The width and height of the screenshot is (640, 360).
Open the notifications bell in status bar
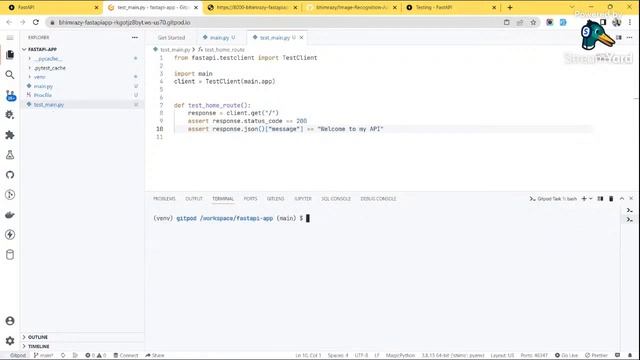pyautogui.click(x=630, y=356)
